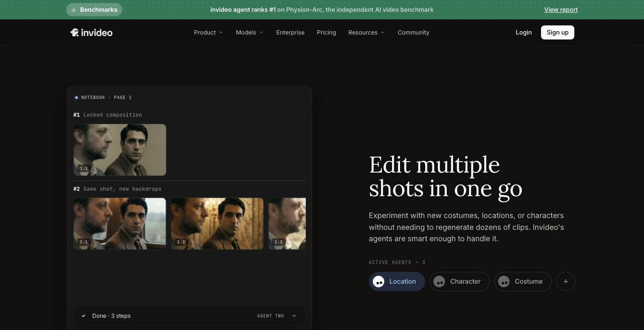The height and width of the screenshot is (330, 644).
Task: Add a new agent with plus button
Action: pos(566,282)
